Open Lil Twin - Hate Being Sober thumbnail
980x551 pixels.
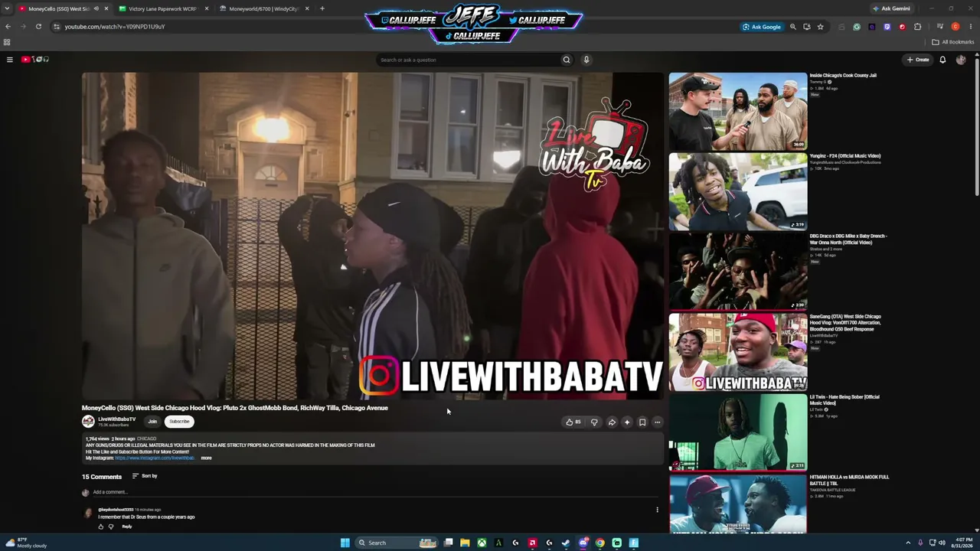pyautogui.click(x=738, y=432)
